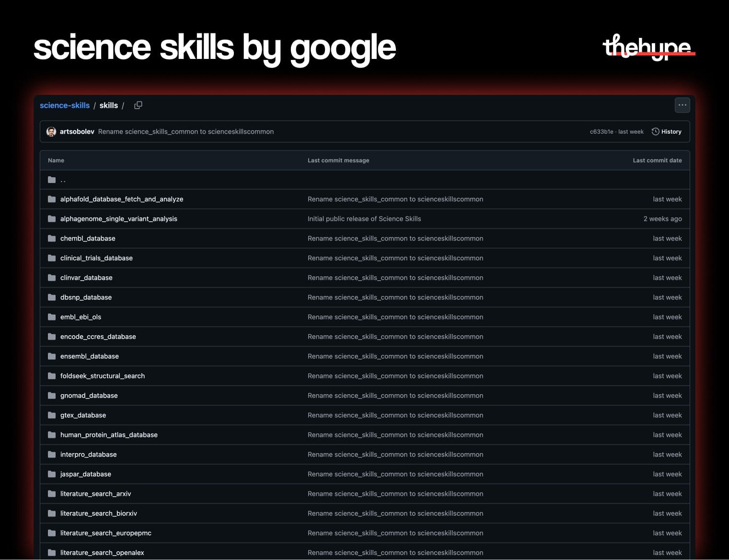This screenshot has height=560, width=729.
Task: Copy the file path using the copy icon
Action: click(x=138, y=105)
